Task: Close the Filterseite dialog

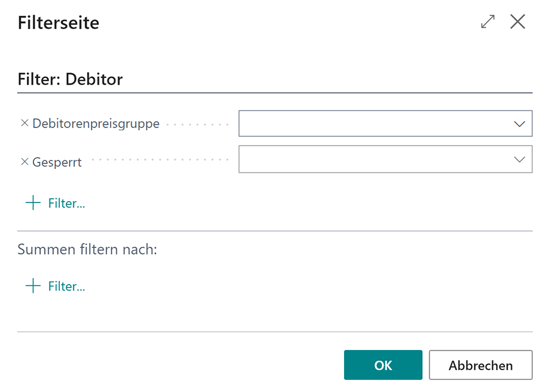Action: click(518, 21)
